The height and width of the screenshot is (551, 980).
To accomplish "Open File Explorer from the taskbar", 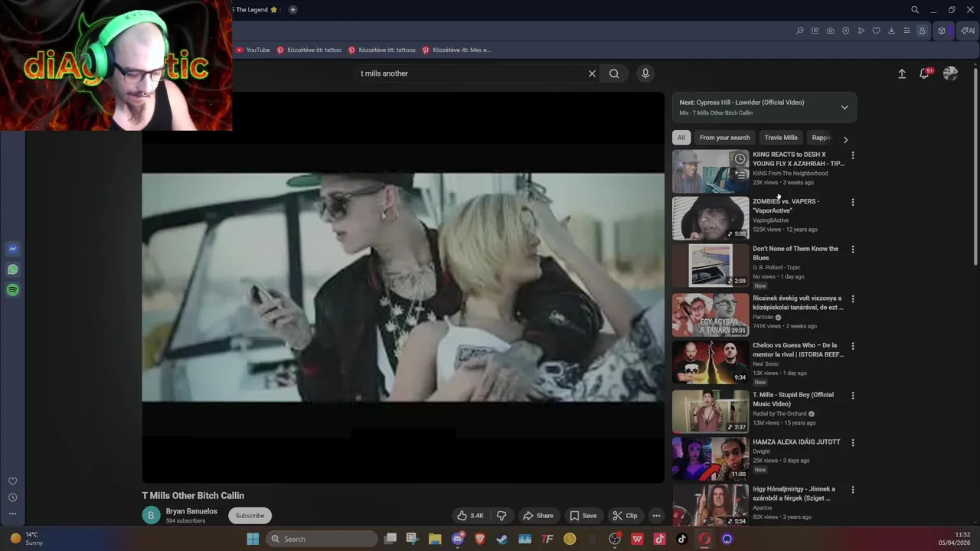I will 435,539.
